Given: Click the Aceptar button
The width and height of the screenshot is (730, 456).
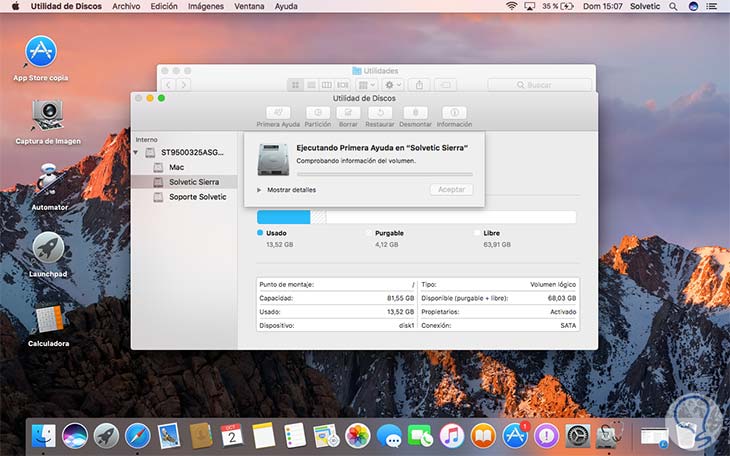Looking at the screenshot, I should click(x=452, y=190).
